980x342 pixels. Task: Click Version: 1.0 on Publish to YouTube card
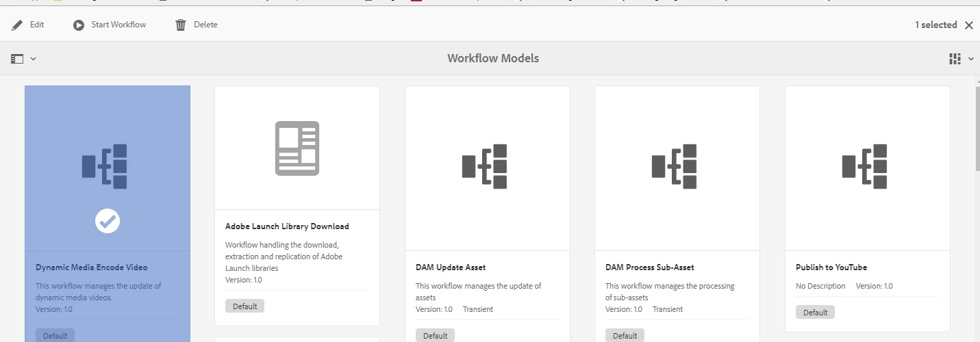[875, 286]
